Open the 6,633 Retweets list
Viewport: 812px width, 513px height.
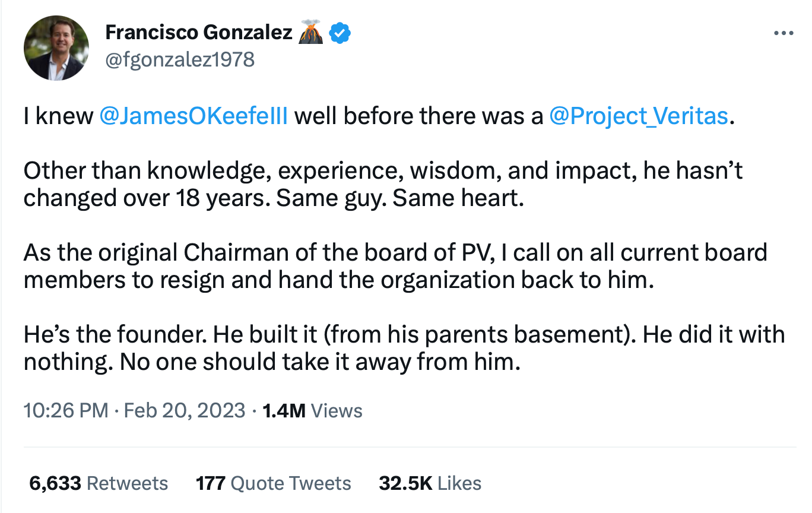click(x=99, y=483)
